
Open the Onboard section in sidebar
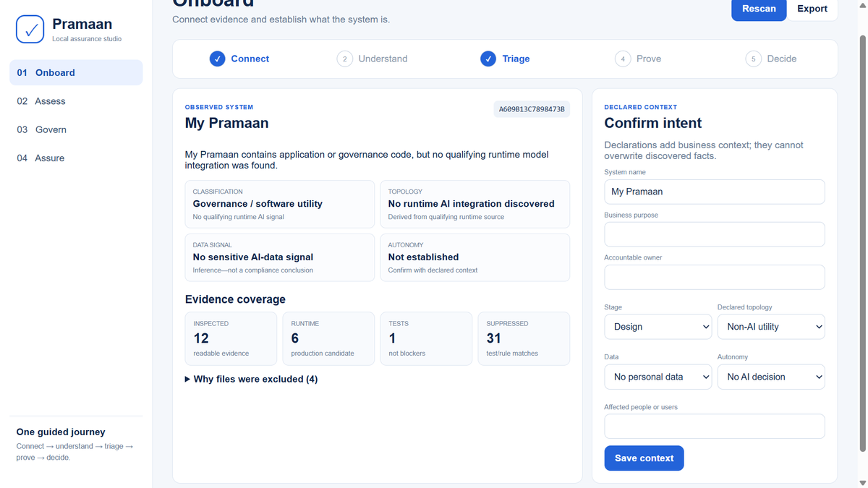point(76,72)
